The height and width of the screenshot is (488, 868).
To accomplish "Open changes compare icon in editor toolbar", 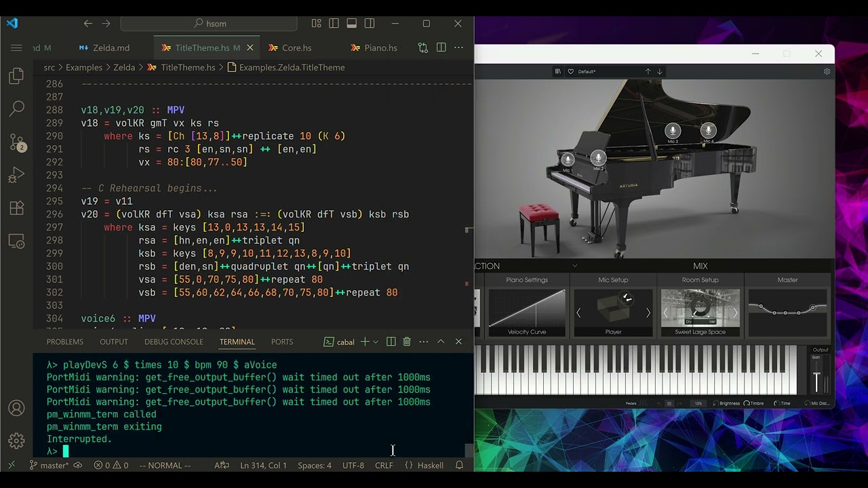I will point(423,47).
